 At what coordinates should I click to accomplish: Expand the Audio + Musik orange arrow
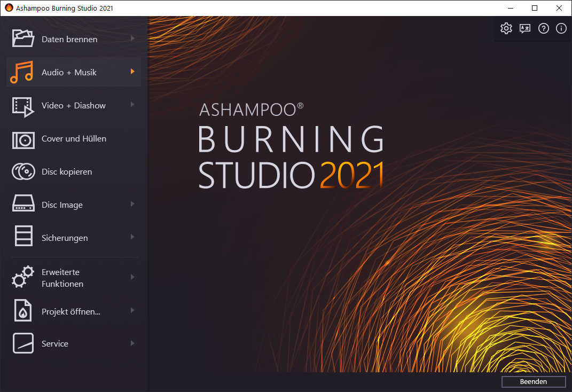tap(133, 72)
